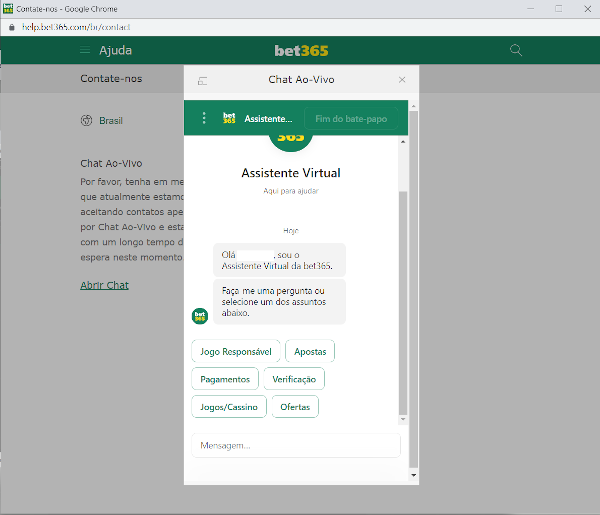Pick the Jogos/Cassino topic
Viewport: 600px width, 515px height.
coord(229,406)
